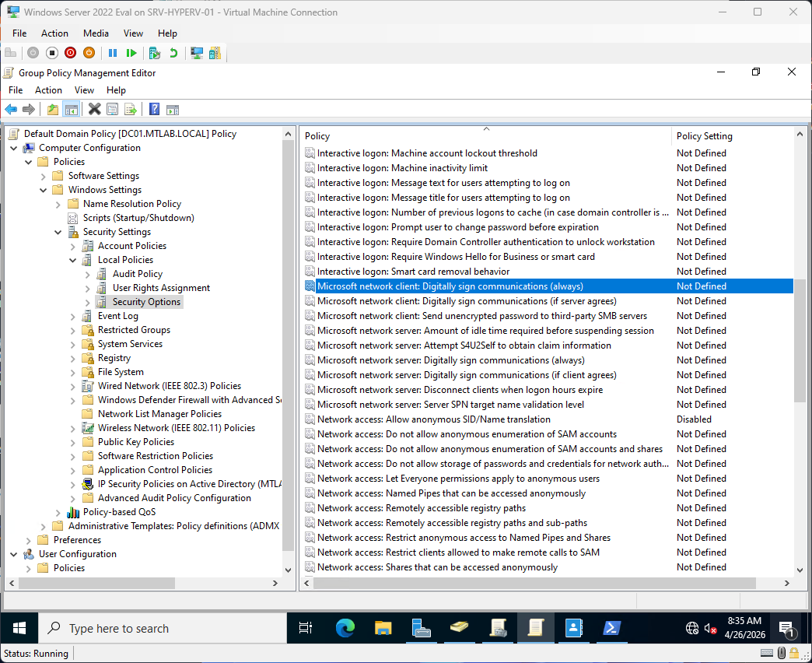The image size is (812, 663).
Task: Click the Delete X toolbar icon
Action: (94, 109)
